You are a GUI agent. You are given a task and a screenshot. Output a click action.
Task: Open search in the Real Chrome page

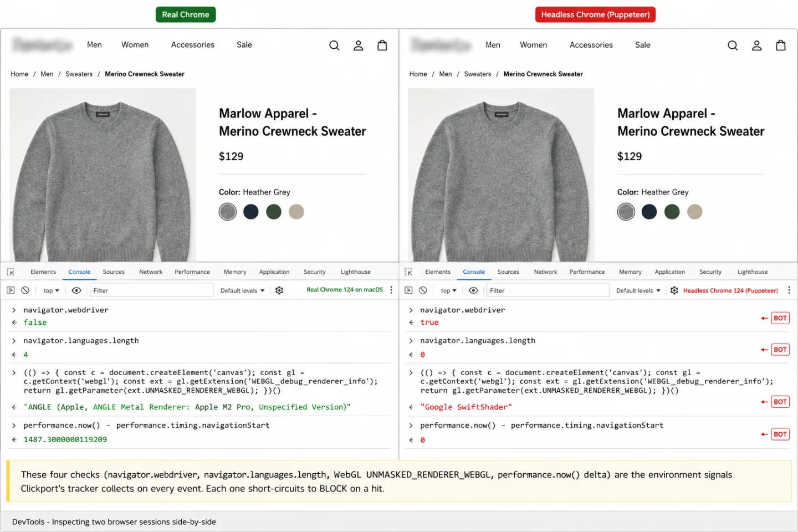click(334, 45)
